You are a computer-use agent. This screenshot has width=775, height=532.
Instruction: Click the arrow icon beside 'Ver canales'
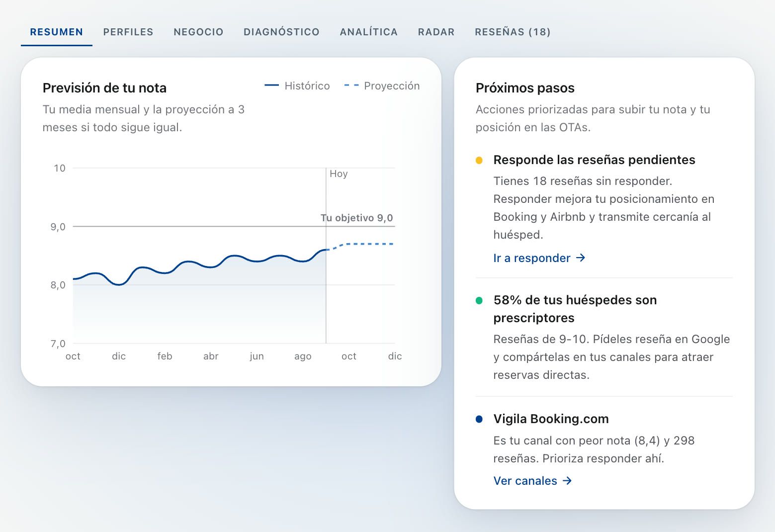(567, 481)
